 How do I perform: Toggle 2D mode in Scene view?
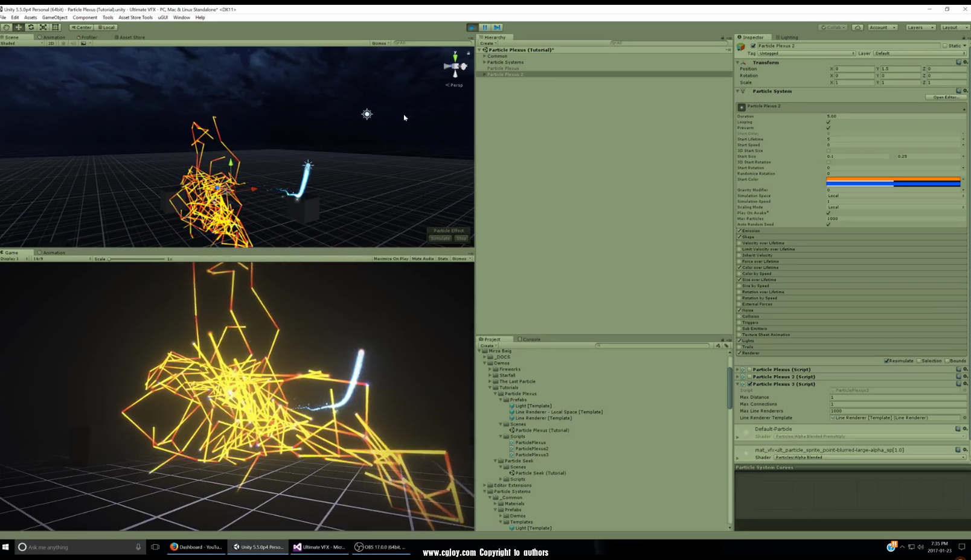pyautogui.click(x=51, y=43)
